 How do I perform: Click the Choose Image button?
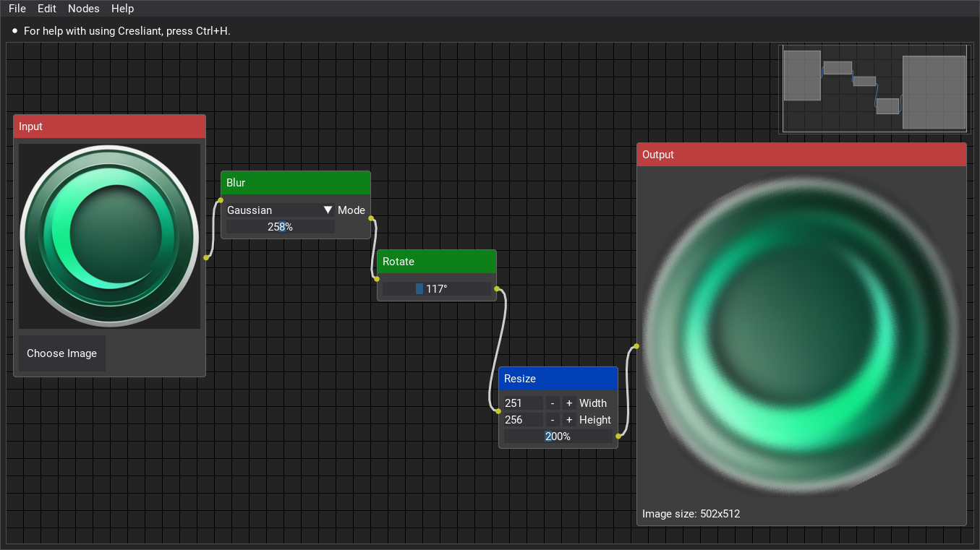62,353
